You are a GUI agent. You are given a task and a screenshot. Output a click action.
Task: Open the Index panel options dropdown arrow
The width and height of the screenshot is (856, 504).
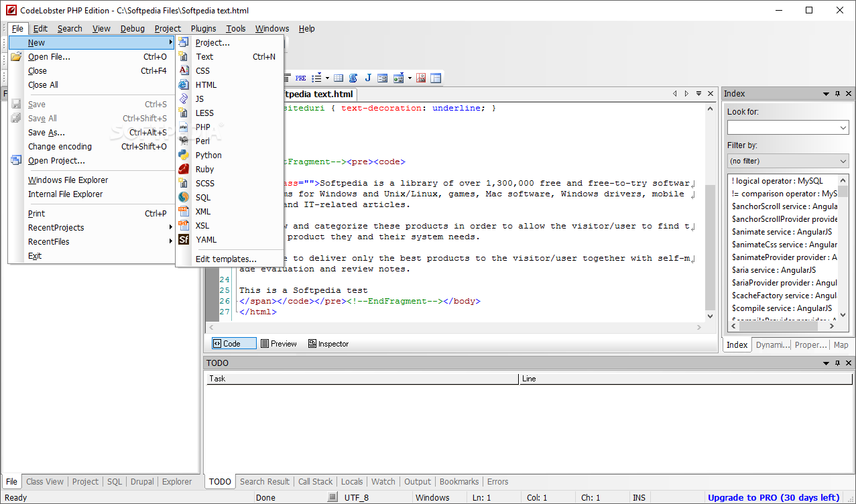tap(826, 94)
